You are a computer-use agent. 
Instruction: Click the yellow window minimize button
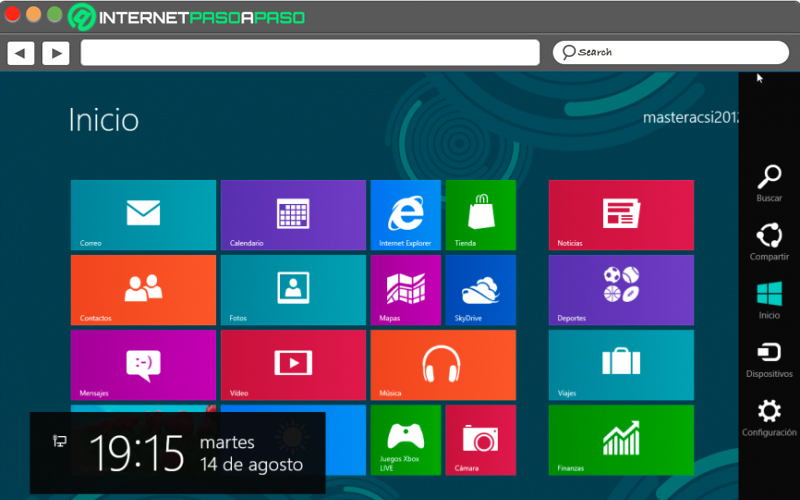[x=33, y=14]
